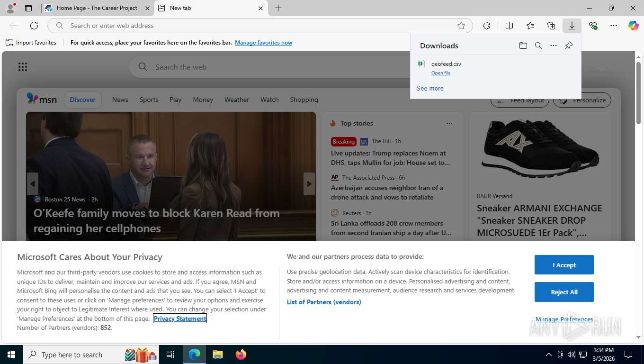Open the notification center icon
This screenshot has width=644, height=364.
pyautogui.click(x=628, y=355)
